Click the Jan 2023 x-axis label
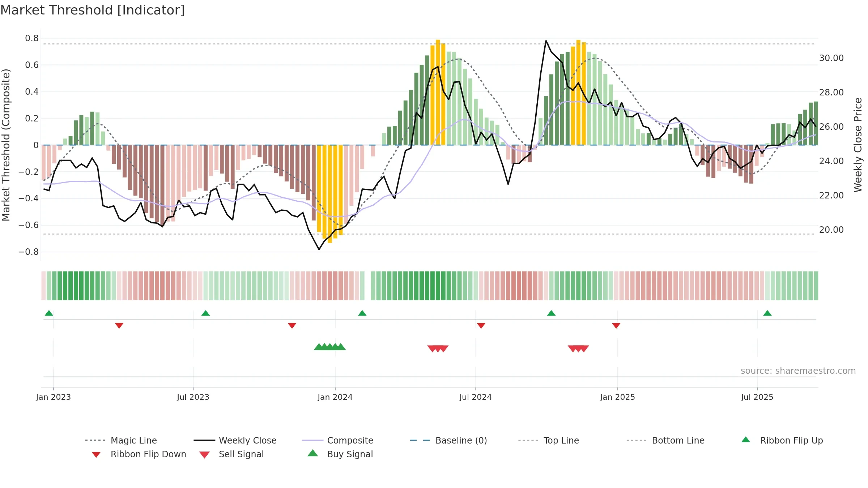Viewport: 868px width, 488px height. pos(54,397)
